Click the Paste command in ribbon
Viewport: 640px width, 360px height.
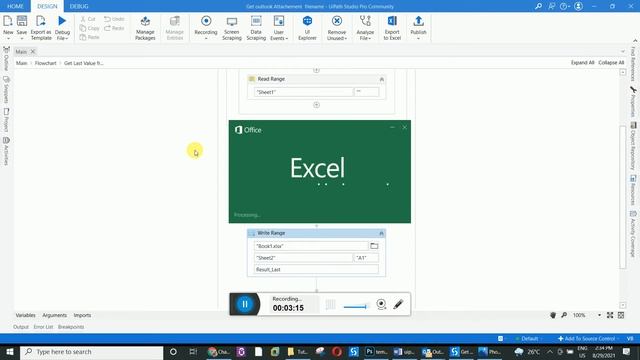point(89,37)
